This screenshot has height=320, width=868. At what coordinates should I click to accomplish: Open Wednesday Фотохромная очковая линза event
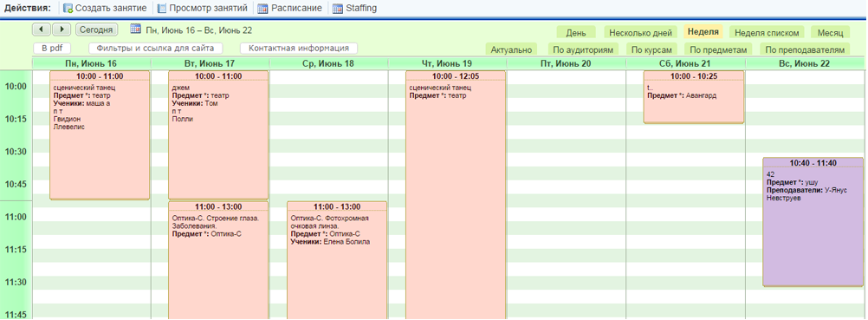click(x=337, y=260)
